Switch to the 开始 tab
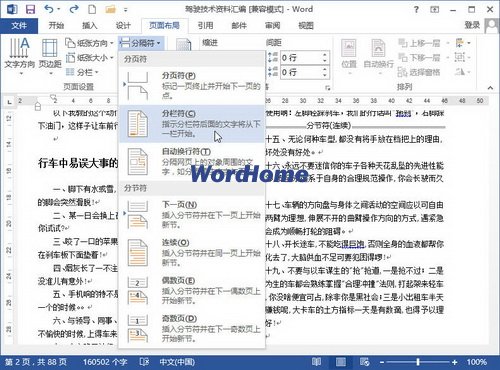 [x=56, y=25]
